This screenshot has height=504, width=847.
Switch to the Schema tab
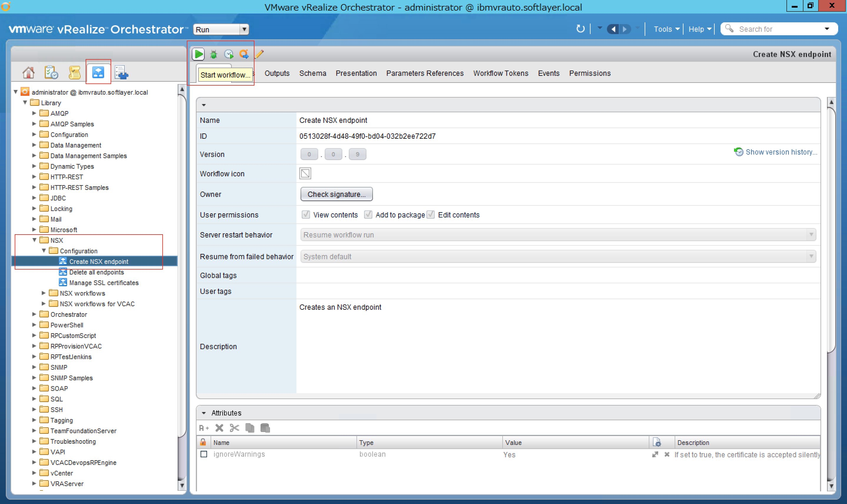pyautogui.click(x=312, y=73)
